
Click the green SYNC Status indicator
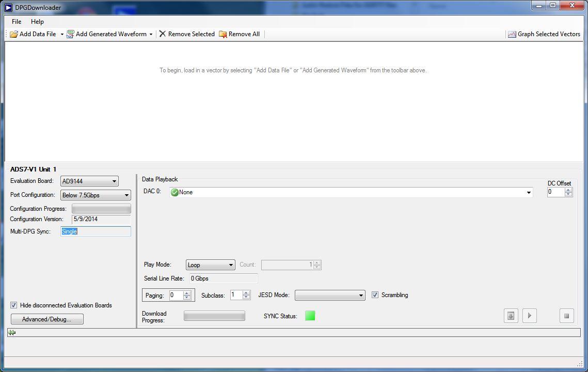pyautogui.click(x=310, y=316)
